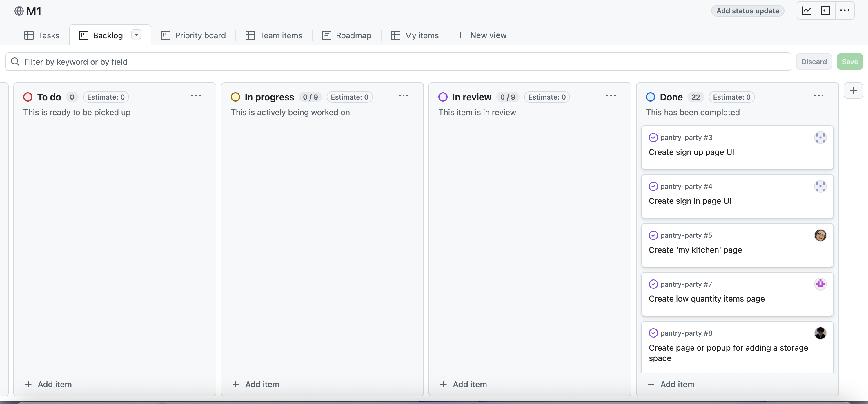This screenshot has width=868, height=404.
Task: Open the To do column options menu
Action: point(196,96)
